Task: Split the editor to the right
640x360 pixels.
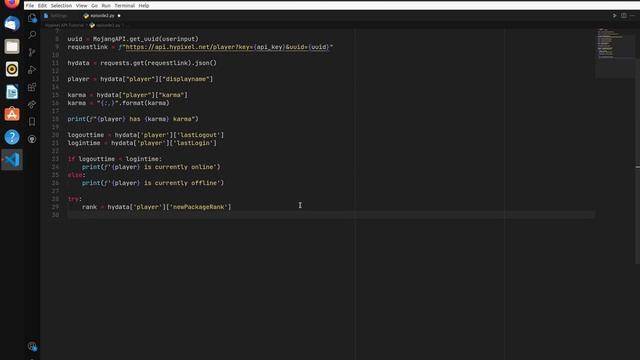Action: point(624,16)
